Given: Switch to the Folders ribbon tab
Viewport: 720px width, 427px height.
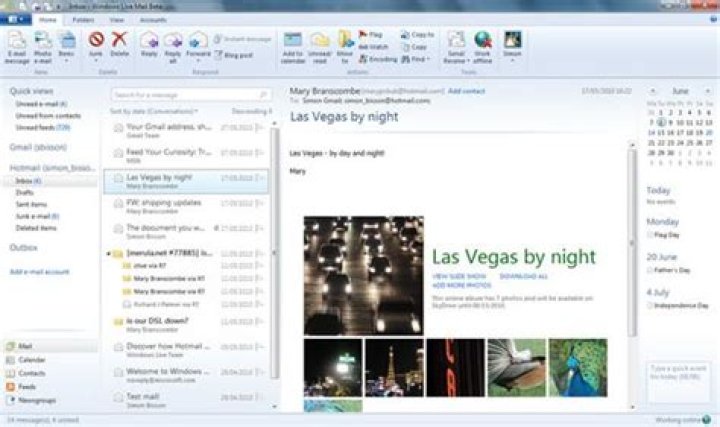Looking at the screenshot, I should pos(83,20).
